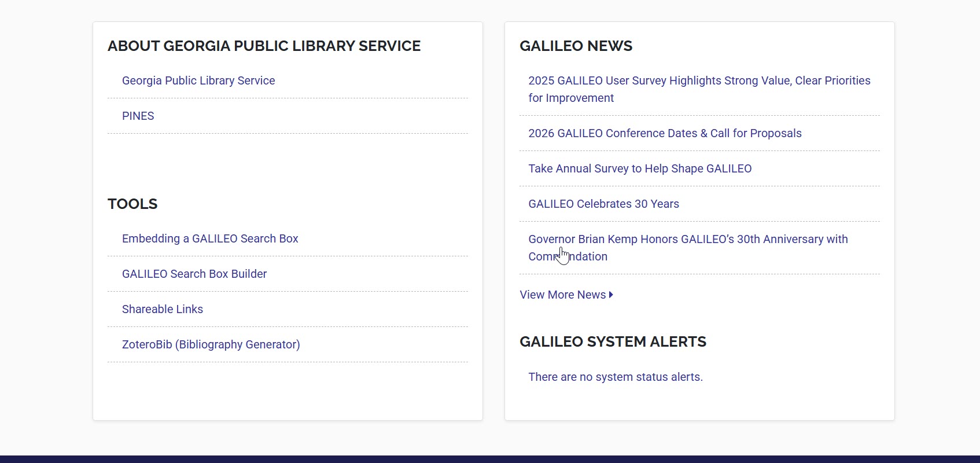Screen dimensions: 980x463
Task: Click About Georgia Public Library Service heading
Action: coord(264,46)
